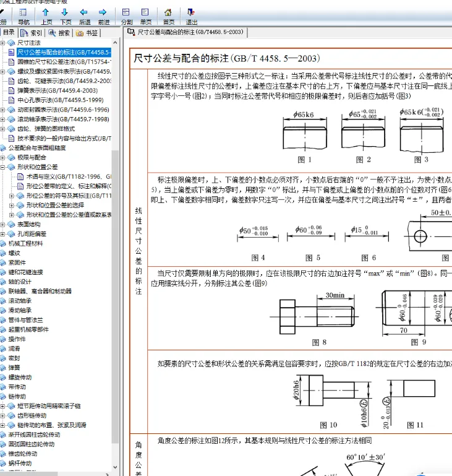Click tree panel scroll down arrow
Image resolution: width=452 pixels, height=476 pixels.
point(115,467)
